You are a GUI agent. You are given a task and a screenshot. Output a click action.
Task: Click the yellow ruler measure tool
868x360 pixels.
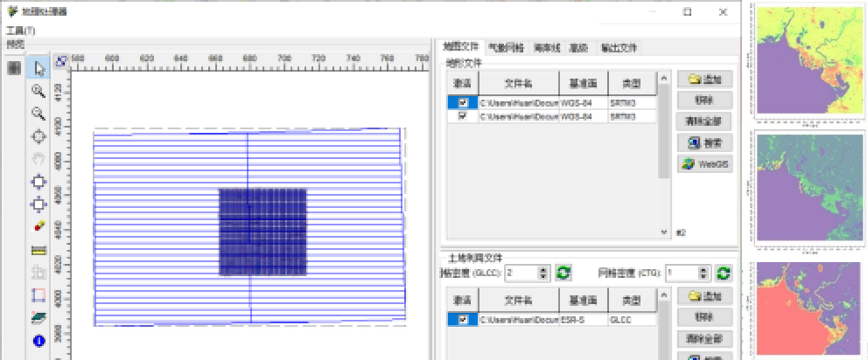[38, 250]
